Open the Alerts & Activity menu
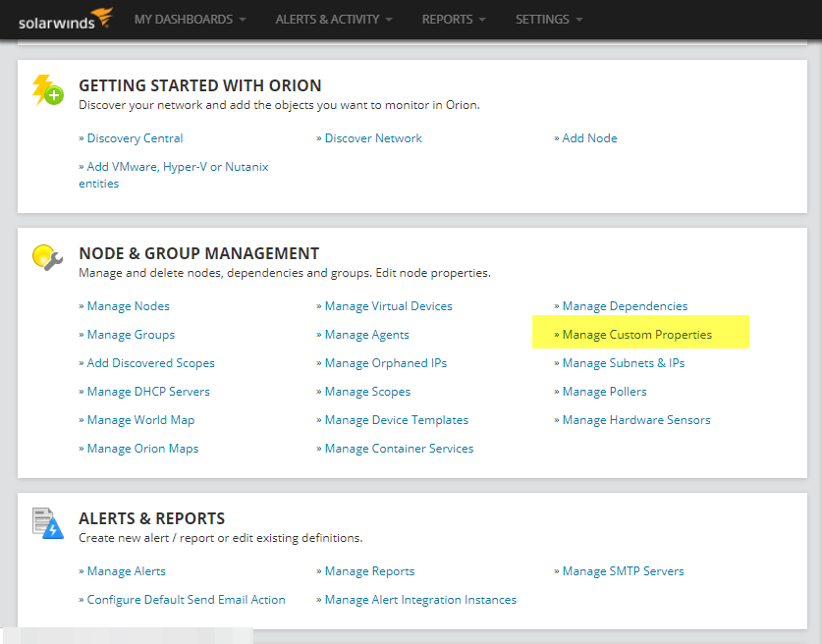 [327, 20]
